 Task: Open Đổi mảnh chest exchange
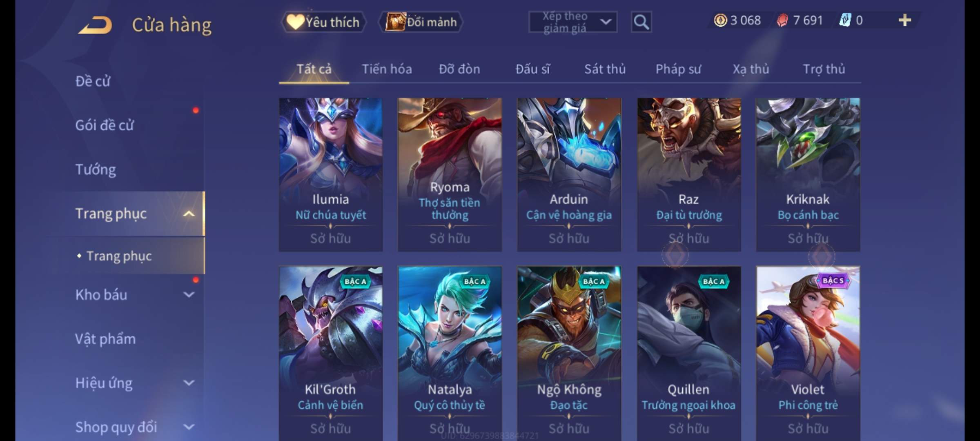(421, 22)
